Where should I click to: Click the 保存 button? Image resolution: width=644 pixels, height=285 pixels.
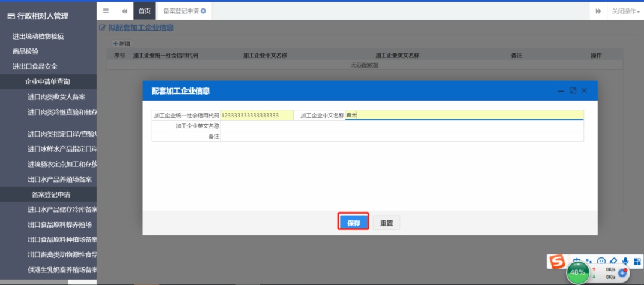[353, 223]
